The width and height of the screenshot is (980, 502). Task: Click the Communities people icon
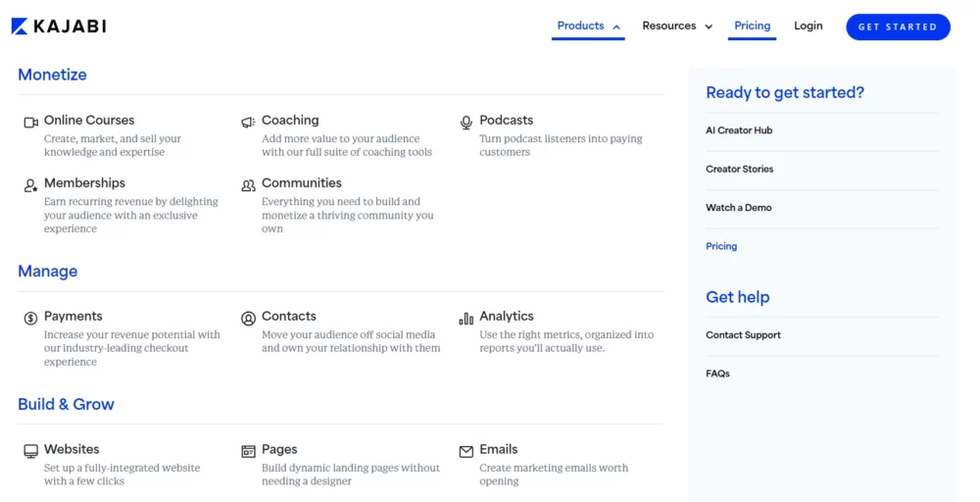(x=248, y=185)
